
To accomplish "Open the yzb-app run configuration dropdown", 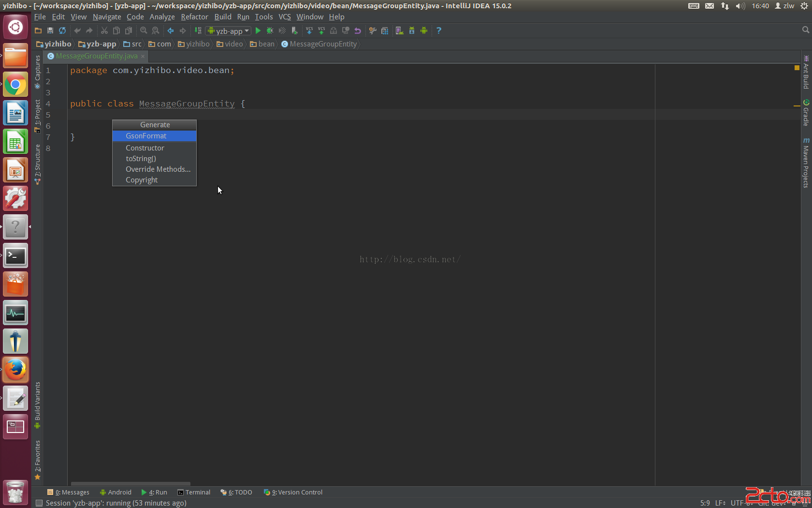I will [228, 30].
